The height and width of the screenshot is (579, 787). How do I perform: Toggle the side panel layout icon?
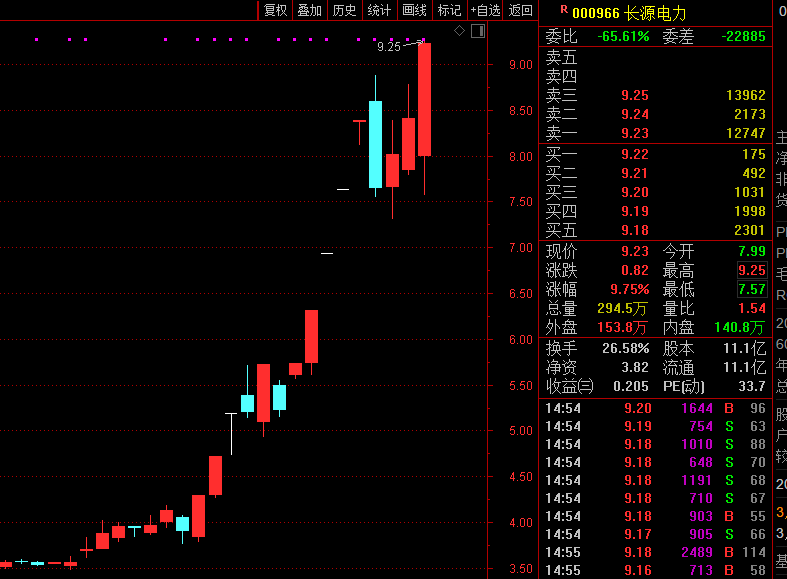pyautogui.click(x=478, y=31)
